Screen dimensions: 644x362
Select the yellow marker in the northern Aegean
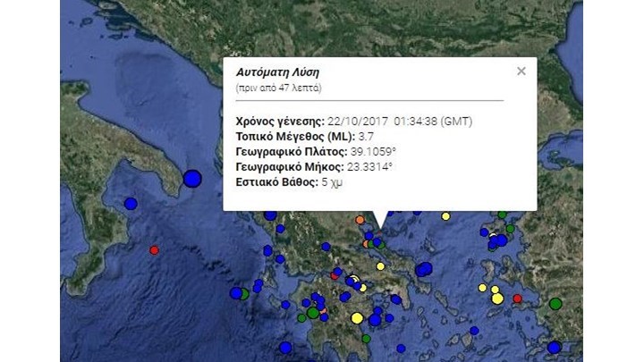point(445,216)
